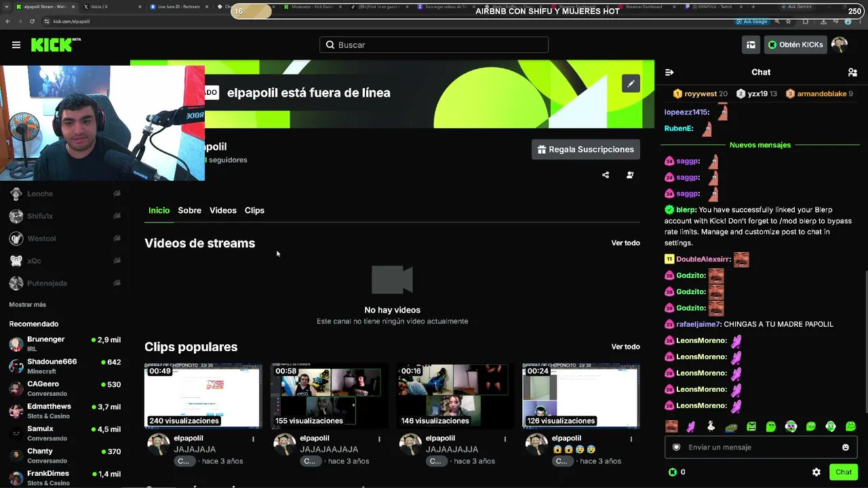This screenshot has height=488, width=868.
Task: Open the user profile avatar menu
Action: pos(840,45)
